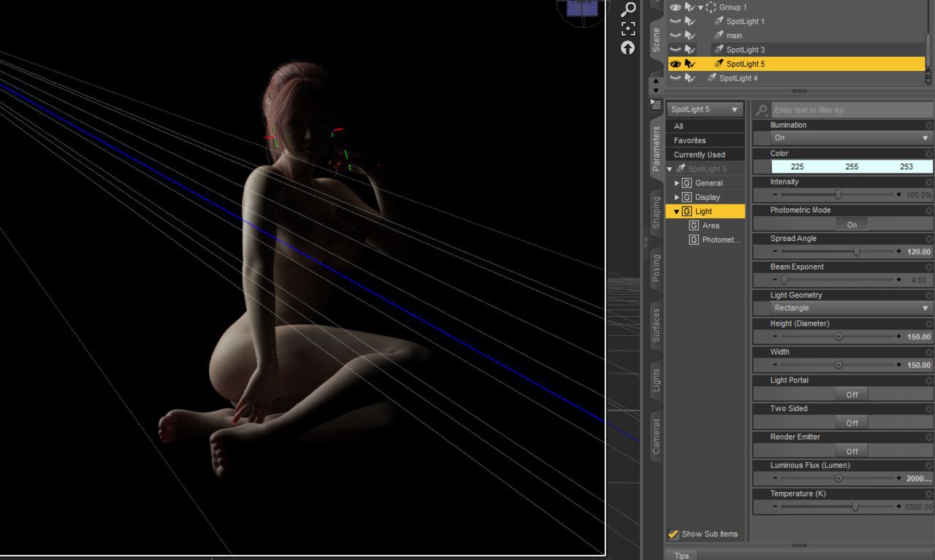The height and width of the screenshot is (560, 935).
Task: Decrease Spread Angle with minus icon
Action: [775, 252]
